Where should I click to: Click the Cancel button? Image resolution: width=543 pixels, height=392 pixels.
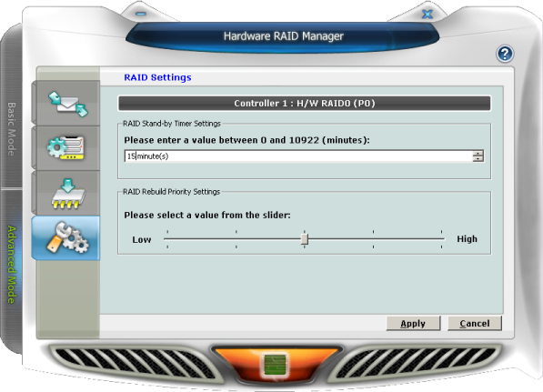(475, 324)
